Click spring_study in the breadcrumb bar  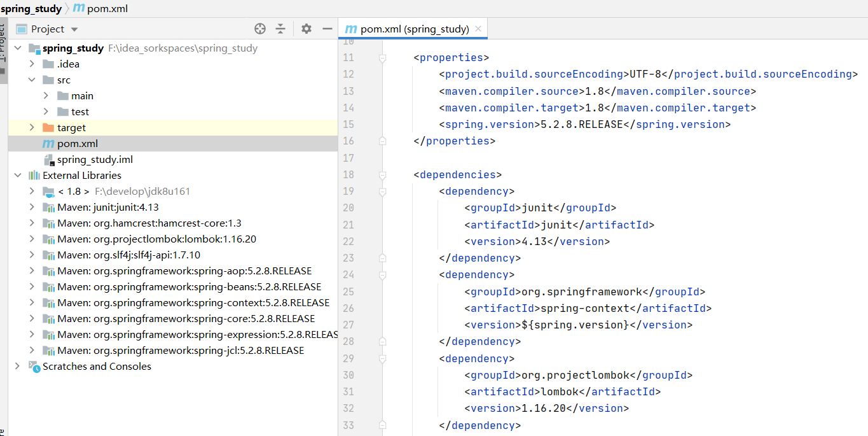click(x=31, y=9)
